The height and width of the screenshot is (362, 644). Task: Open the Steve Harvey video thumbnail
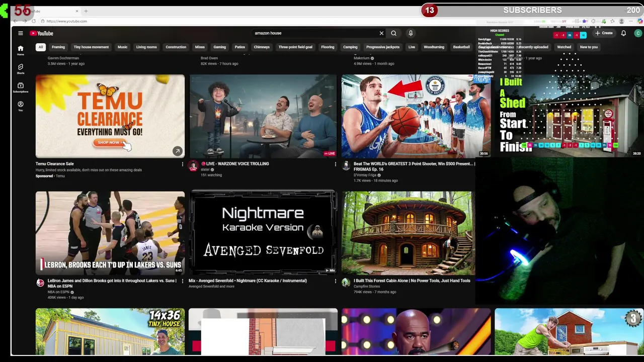tap(416, 332)
